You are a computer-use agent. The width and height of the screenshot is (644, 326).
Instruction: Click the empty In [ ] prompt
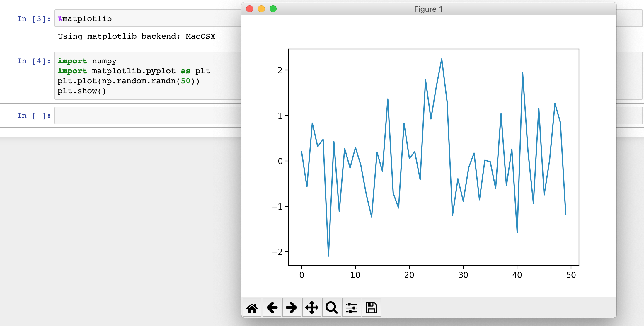coord(34,116)
